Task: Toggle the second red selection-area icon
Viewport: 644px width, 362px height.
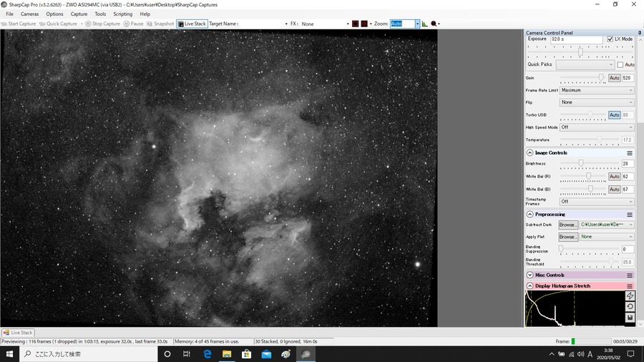Action: (364, 24)
